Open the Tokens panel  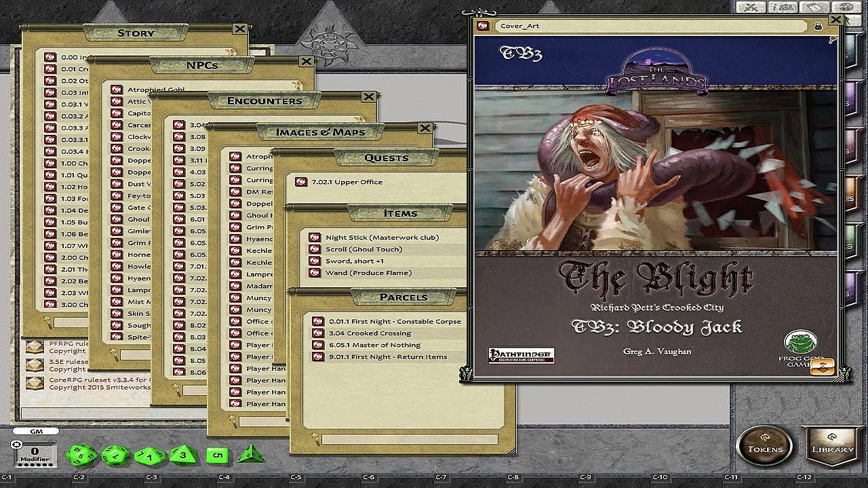point(765,445)
